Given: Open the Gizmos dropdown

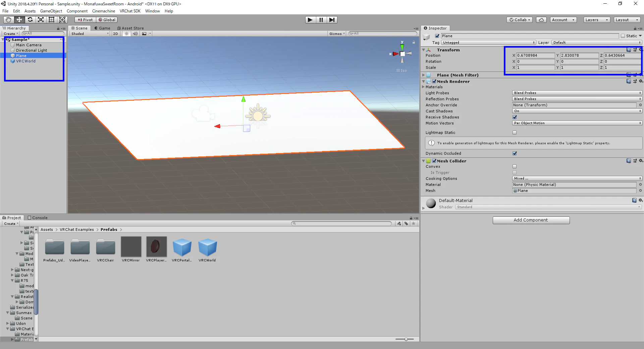Looking at the screenshot, I should click(x=337, y=34).
